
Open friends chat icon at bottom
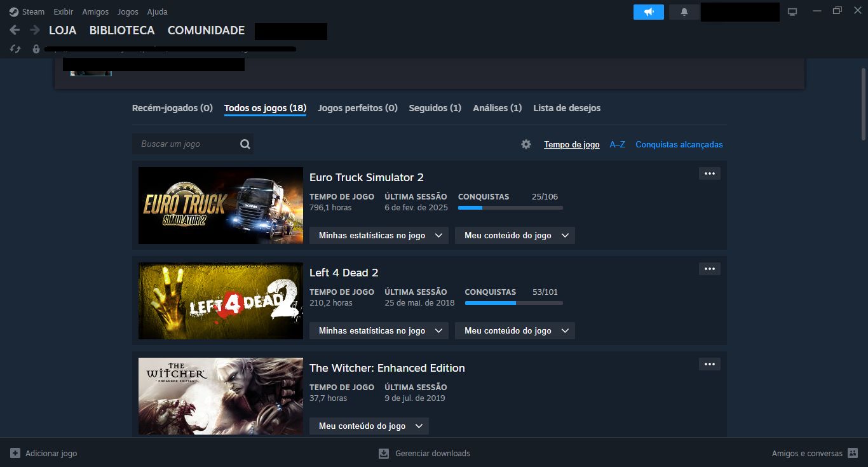pos(853,453)
